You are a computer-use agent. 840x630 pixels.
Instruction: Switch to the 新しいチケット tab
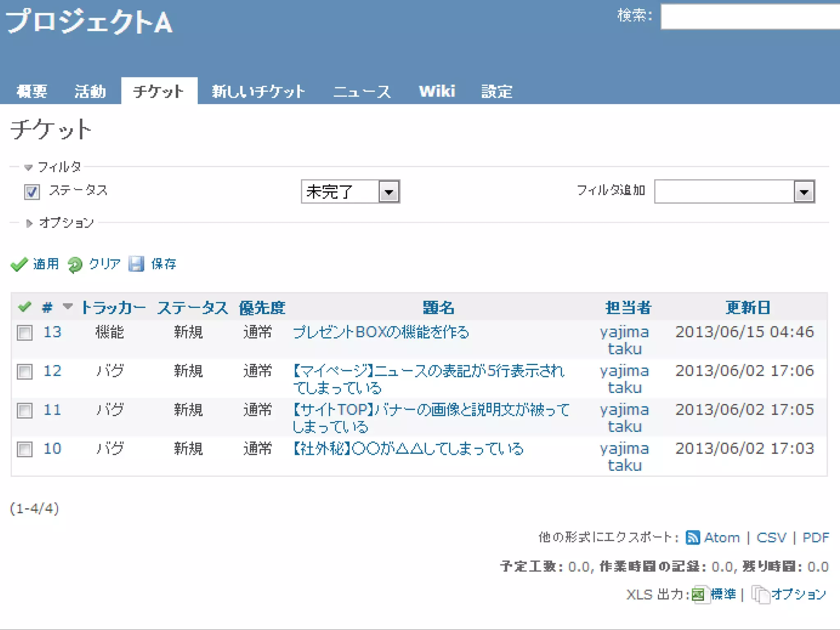258,91
